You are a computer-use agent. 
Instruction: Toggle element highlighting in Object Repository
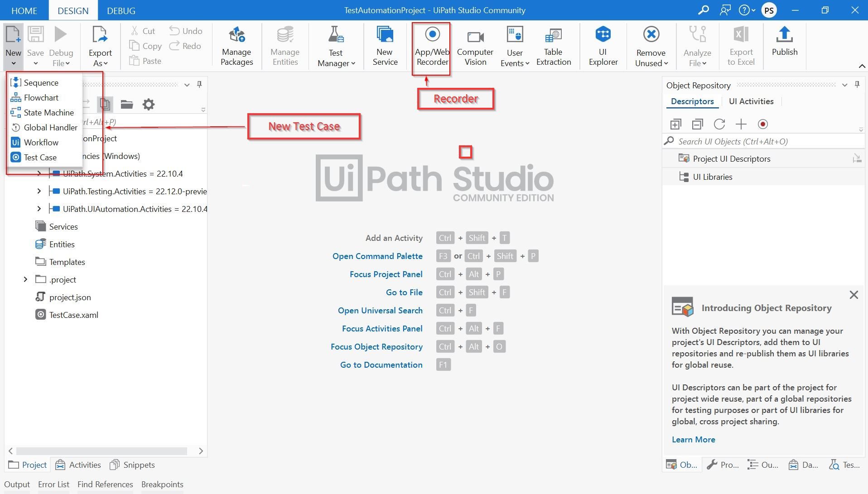pos(763,124)
